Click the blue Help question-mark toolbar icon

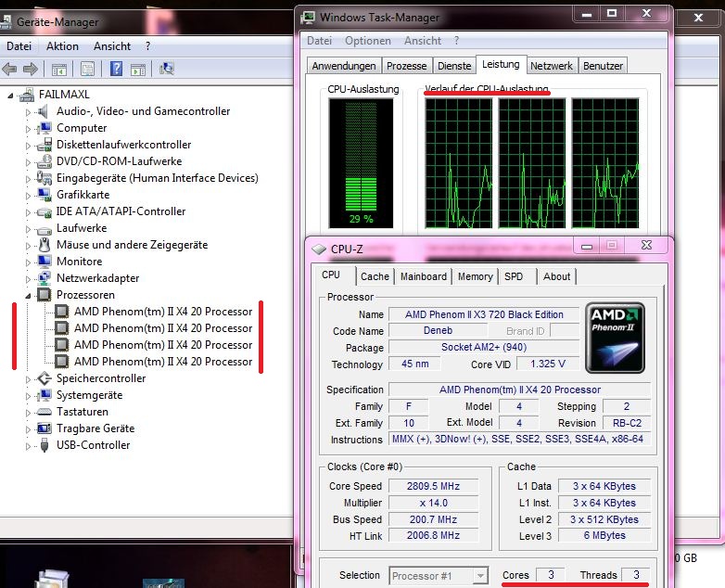[x=116, y=69]
